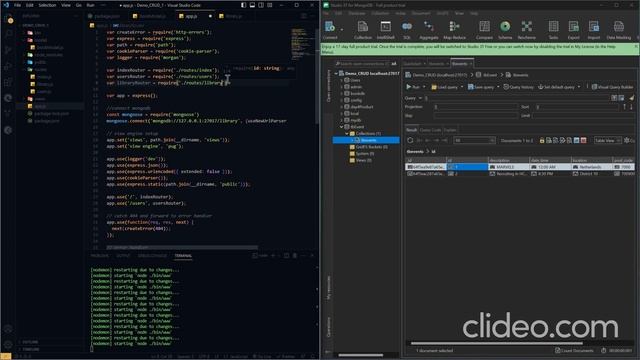Click the refresh icon in Result toolbar
The width and height of the screenshot is (640, 360).
[x=410, y=140]
